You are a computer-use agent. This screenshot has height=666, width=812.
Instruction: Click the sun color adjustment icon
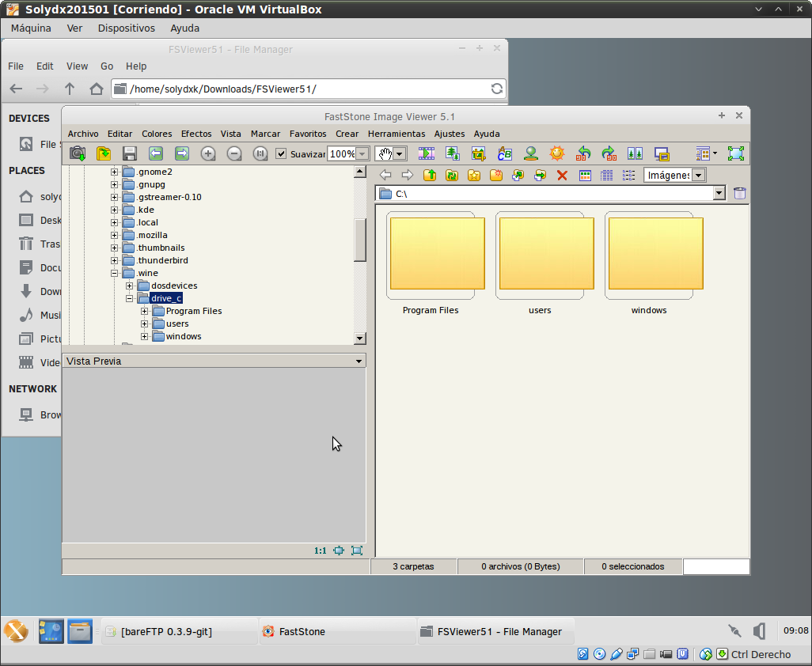[x=557, y=153]
